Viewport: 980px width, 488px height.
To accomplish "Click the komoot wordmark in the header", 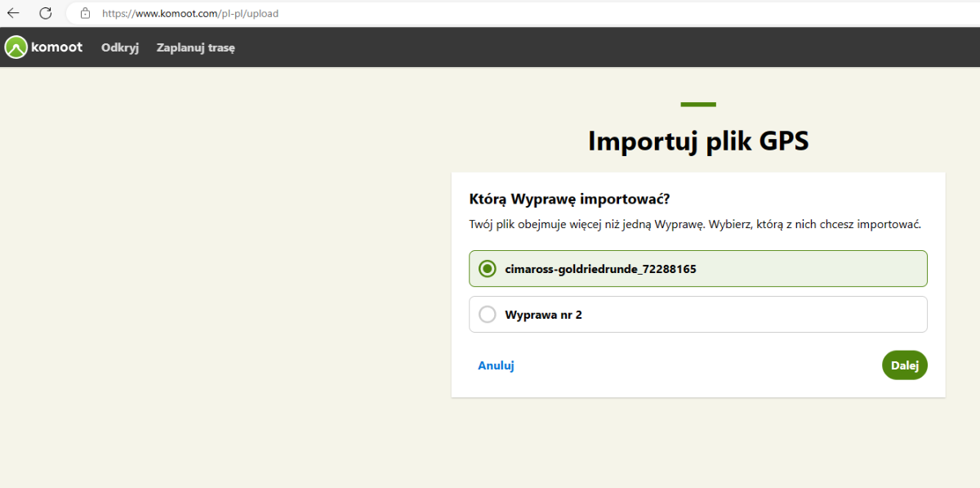I will pos(56,47).
